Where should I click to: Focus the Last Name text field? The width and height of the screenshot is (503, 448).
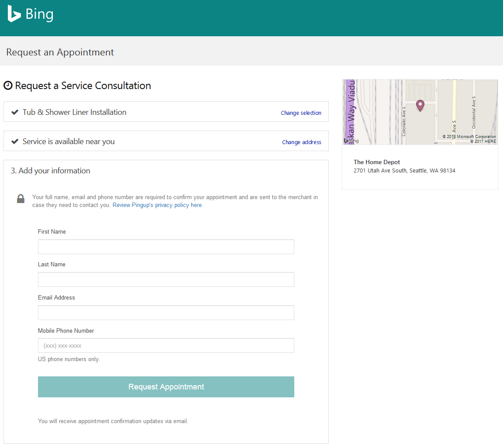click(166, 279)
